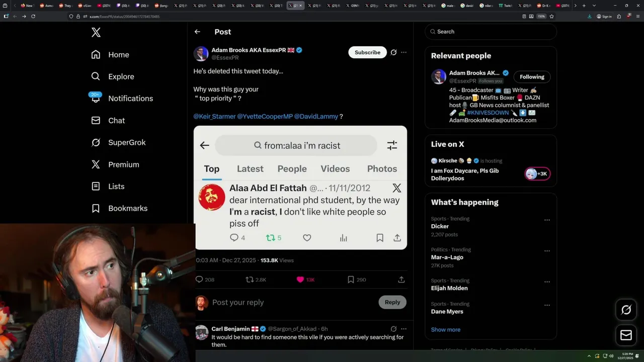Click the browser Reload button
This screenshot has width=644, height=362.
[33, 16]
